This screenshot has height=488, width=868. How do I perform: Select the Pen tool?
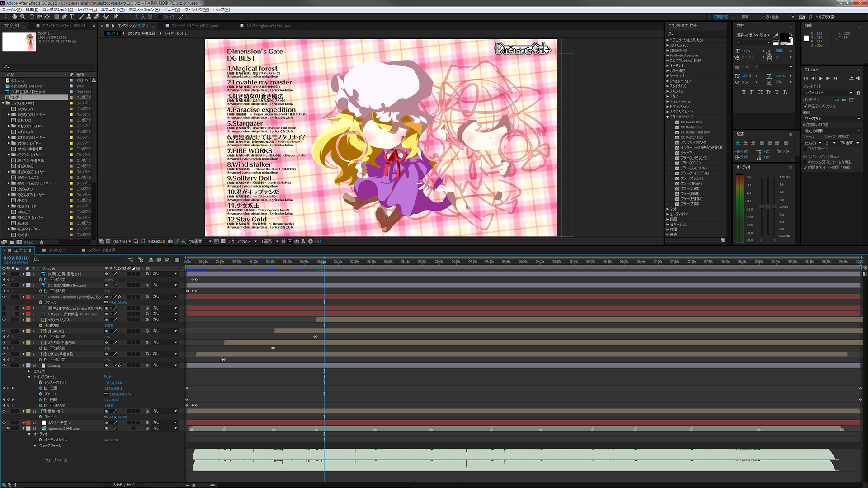pyautogui.click(x=64, y=17)
